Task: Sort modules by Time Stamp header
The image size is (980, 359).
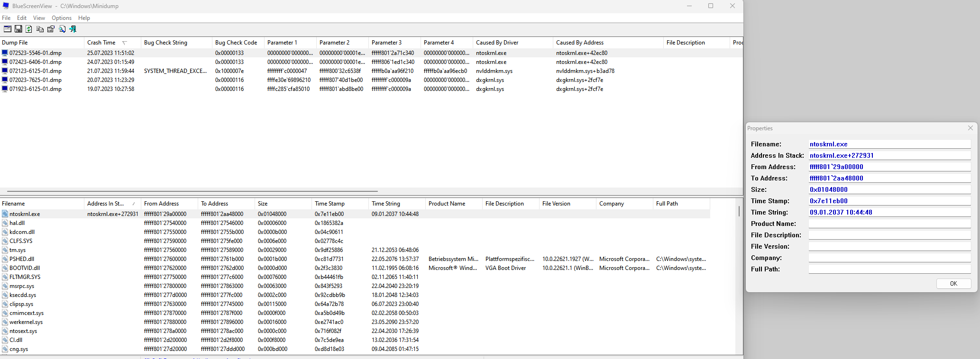Action: 340,204
